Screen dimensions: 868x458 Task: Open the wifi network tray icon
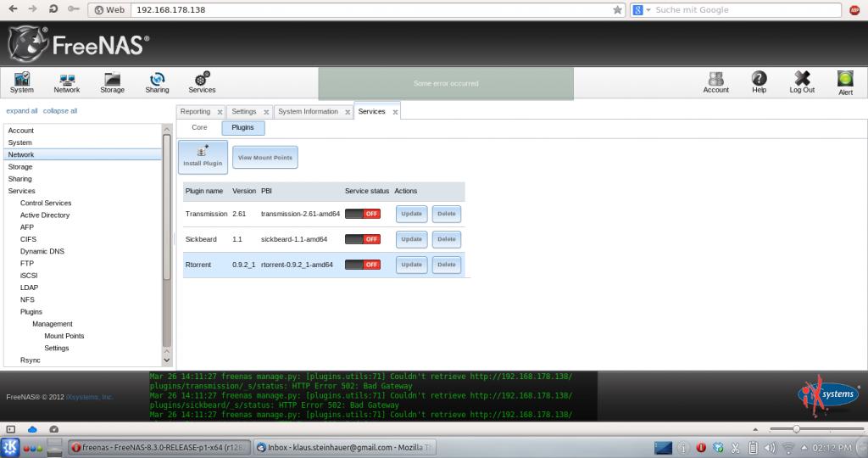787,448
